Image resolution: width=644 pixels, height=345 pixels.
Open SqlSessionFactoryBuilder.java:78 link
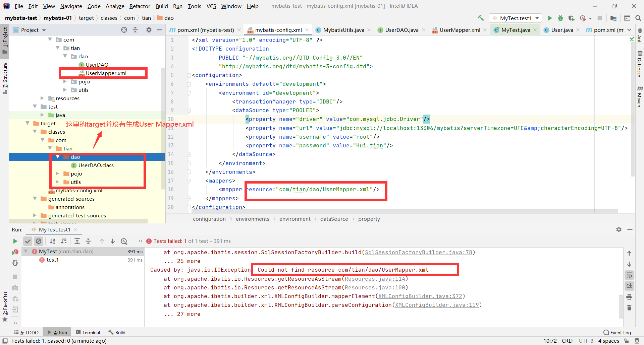pyautogui.click(x=418, y=252)
